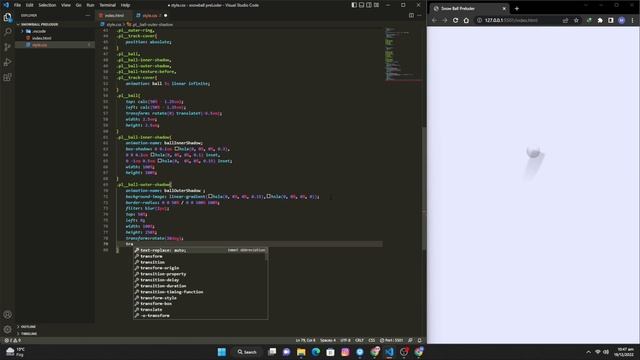Image resolution: width=640 pixels, height=360 pixels.
Task: Open the Accounts menu in activity bar
Action: tap(7, 314)
